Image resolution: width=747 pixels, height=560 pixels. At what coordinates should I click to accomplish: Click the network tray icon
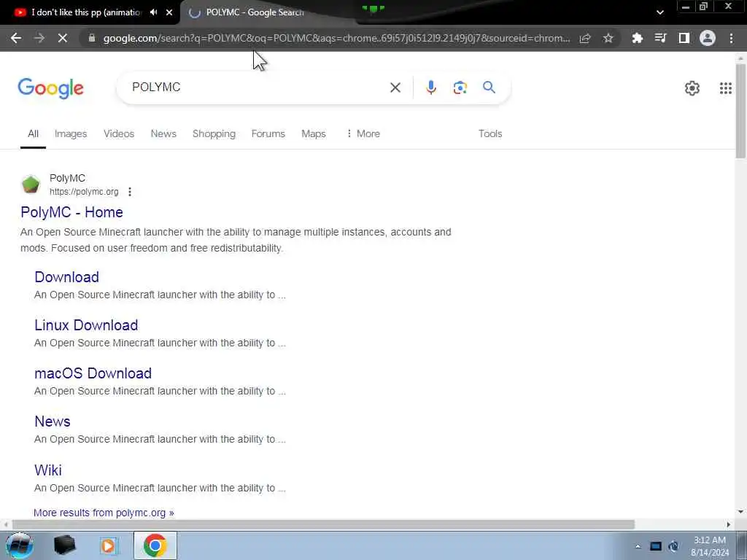click(656, 546)
